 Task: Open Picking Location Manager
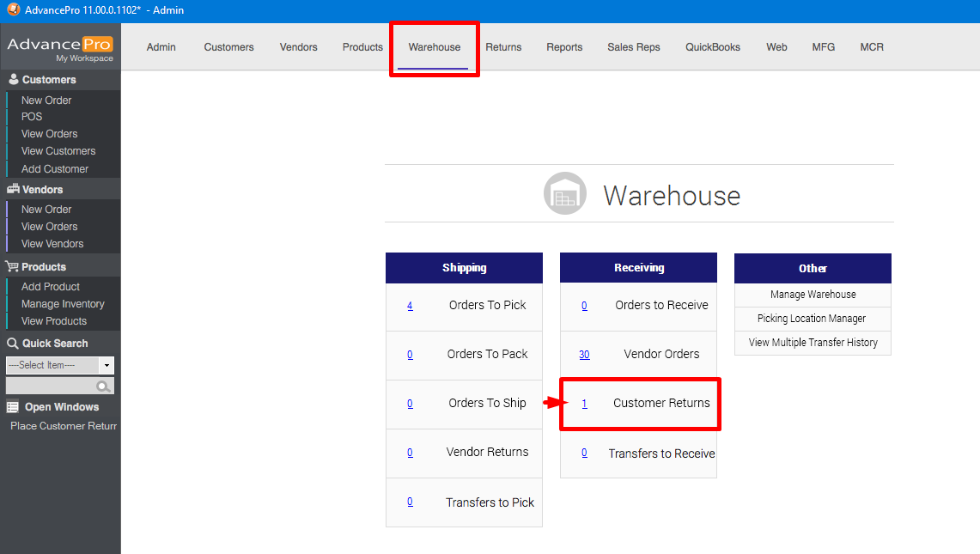point(812,319)
